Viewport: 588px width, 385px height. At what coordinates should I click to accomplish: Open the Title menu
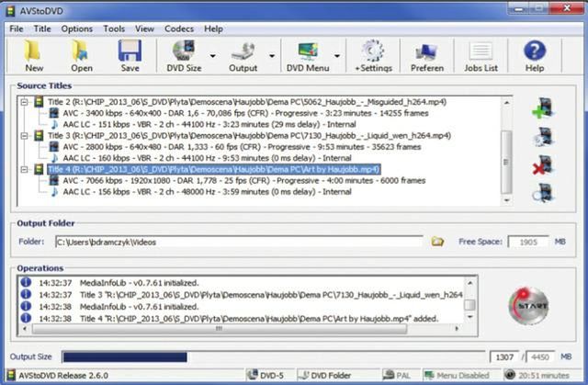42,28
